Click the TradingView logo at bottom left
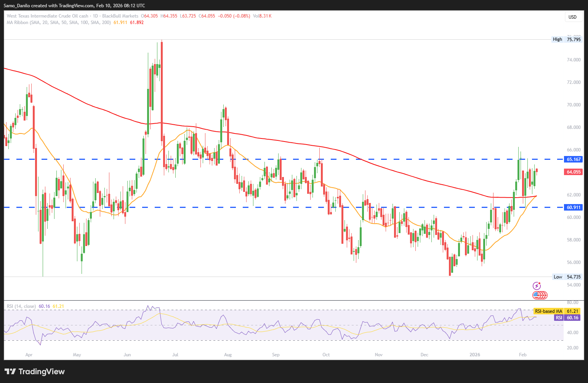 35,372
